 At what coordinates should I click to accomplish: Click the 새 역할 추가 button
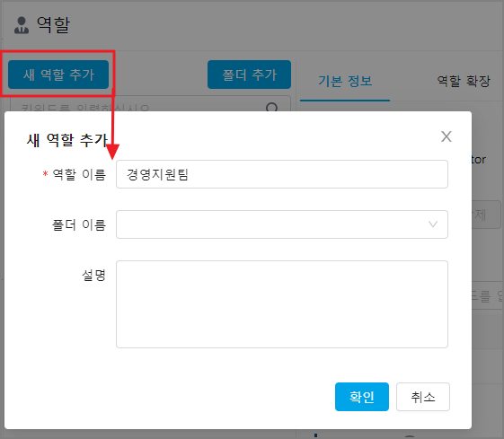point(58,75)
